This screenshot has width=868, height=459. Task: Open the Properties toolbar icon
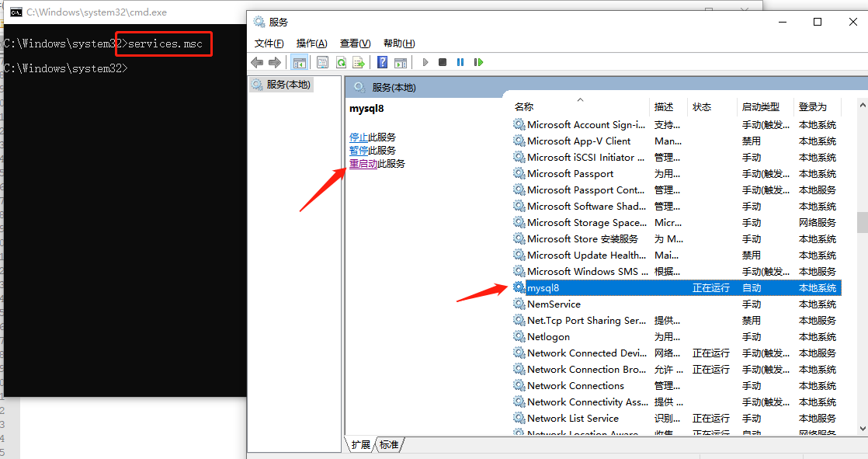tap(323, 63)
